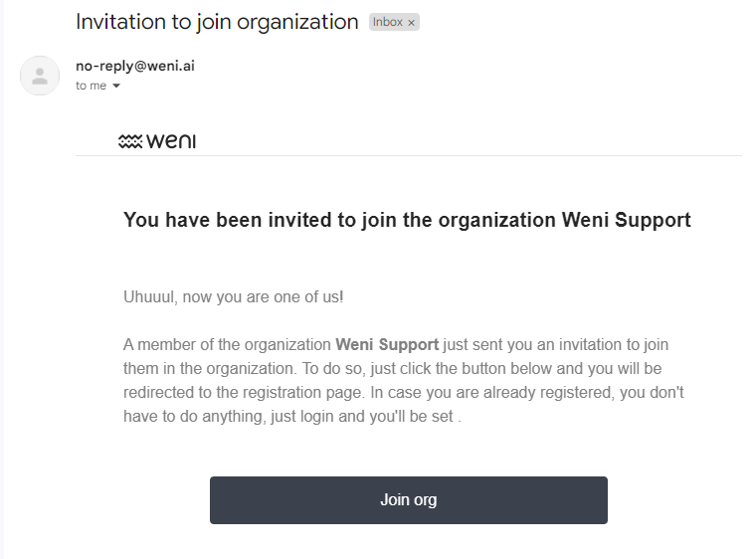The image size is (756, 559).
Task: Expand recipient details arrow beside "to me"
Action: point(116,87)
